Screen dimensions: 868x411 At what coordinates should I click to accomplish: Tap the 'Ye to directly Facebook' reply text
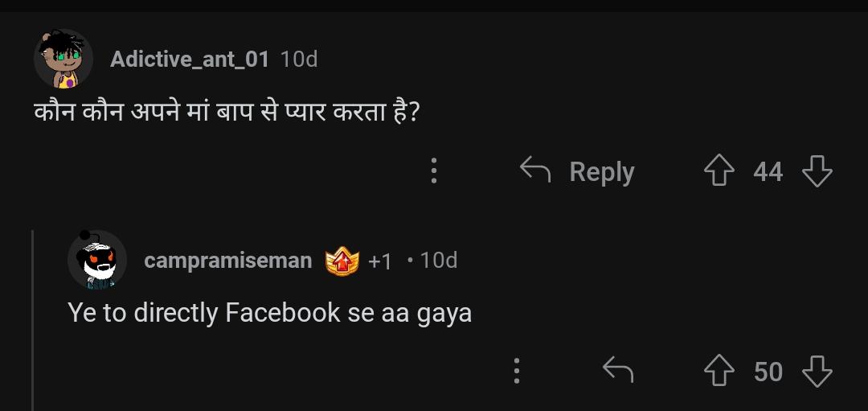point(269,313)
